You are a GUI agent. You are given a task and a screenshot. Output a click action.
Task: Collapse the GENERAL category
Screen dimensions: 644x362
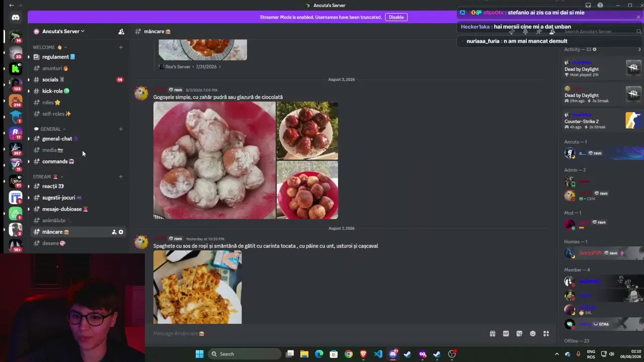click(x=50, y=129)
